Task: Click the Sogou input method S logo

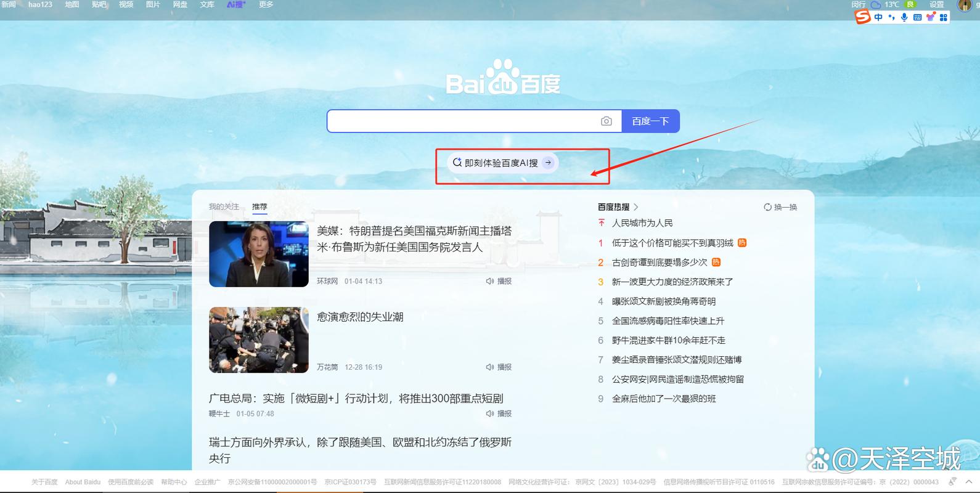Action: (862, 17)
